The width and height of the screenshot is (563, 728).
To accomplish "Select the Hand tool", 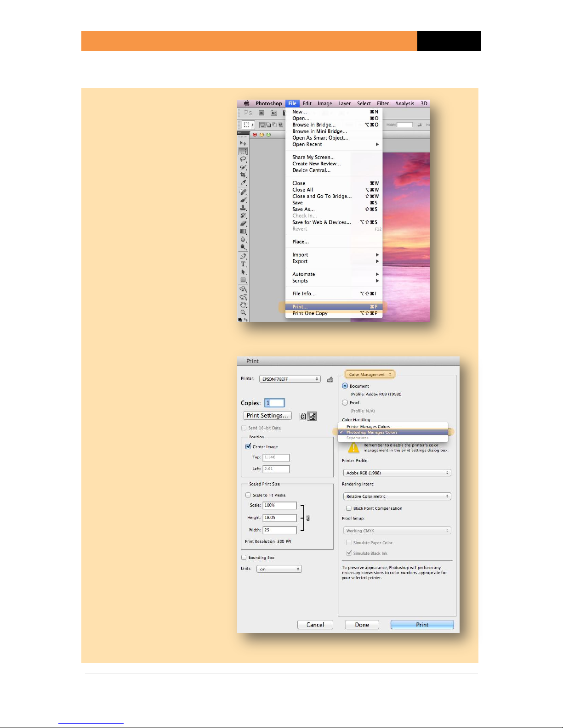I will coord(243,305).
